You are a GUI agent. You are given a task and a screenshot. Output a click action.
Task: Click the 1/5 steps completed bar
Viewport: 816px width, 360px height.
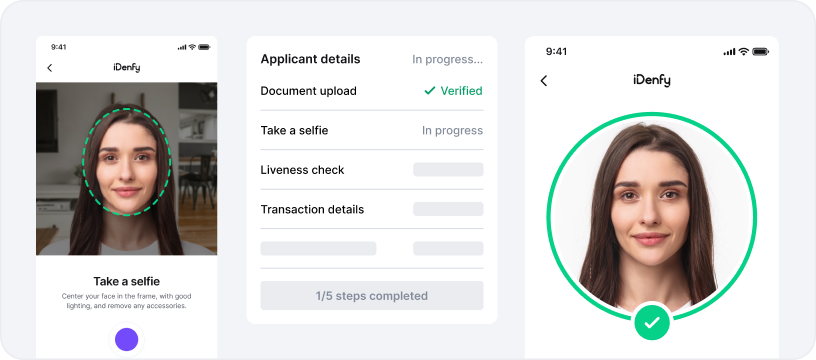(372, 296)
